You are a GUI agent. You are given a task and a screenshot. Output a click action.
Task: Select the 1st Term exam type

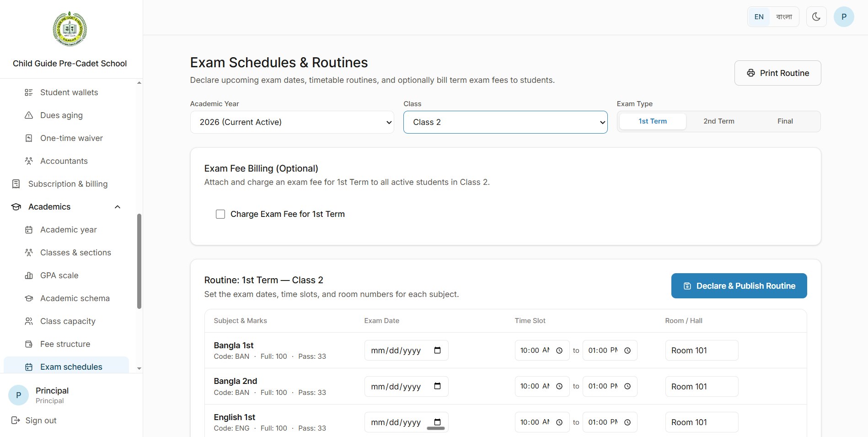pos(653,121)
